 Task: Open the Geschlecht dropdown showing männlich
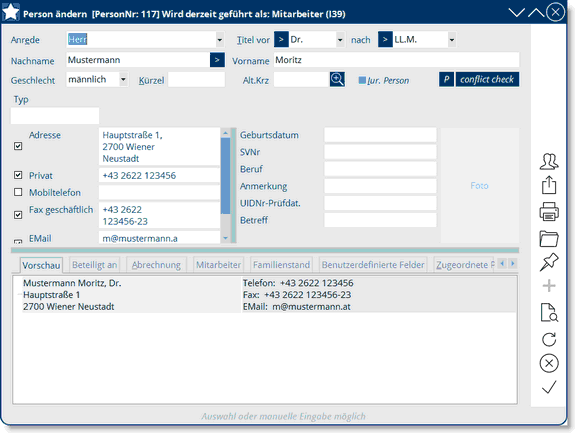click(x=123, y=79)
